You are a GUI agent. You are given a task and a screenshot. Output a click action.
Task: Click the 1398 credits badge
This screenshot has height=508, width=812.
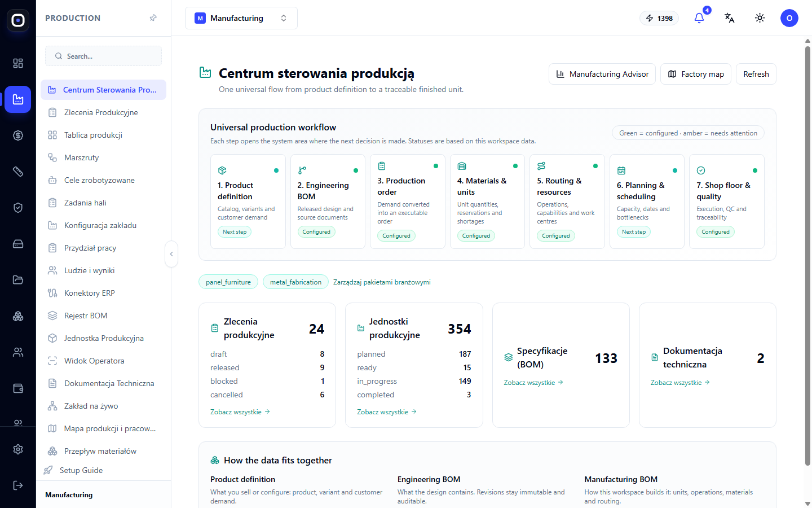pyautogui.click(x=659, y=18)
